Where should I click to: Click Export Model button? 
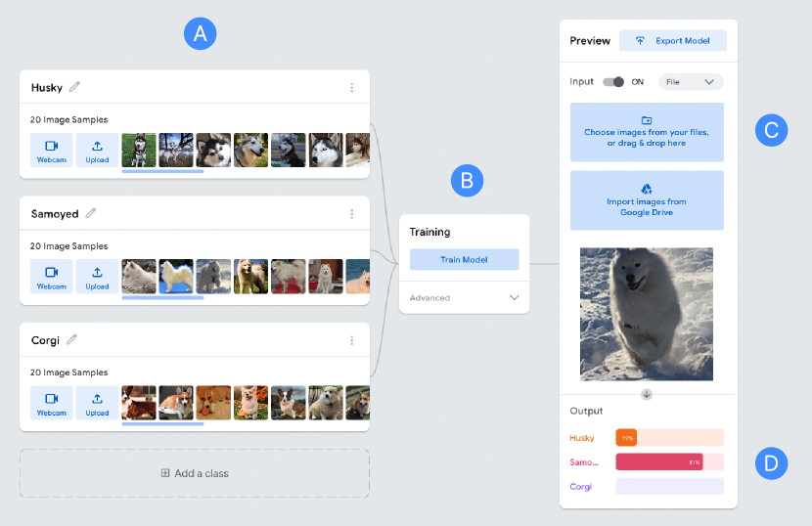[x=673, y=40]
